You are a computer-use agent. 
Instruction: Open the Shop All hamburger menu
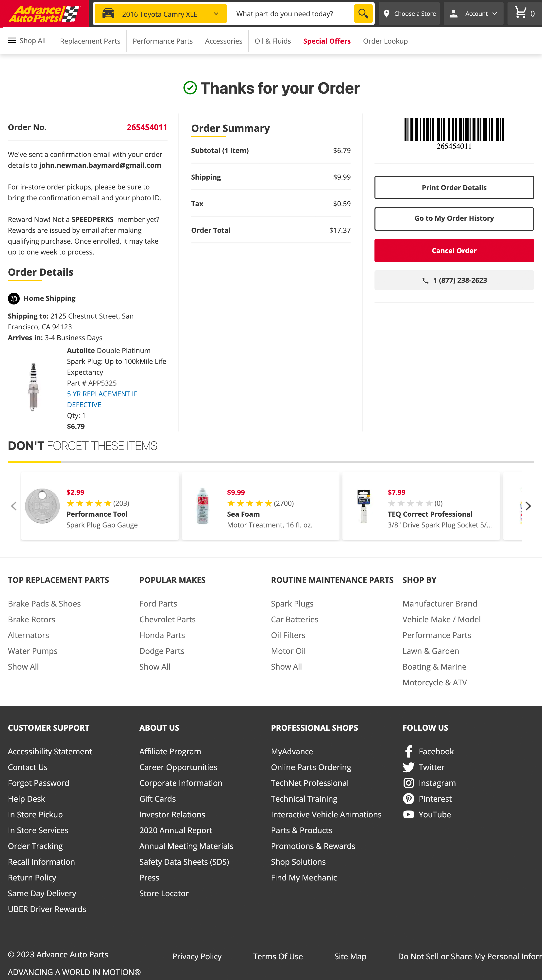12,40
